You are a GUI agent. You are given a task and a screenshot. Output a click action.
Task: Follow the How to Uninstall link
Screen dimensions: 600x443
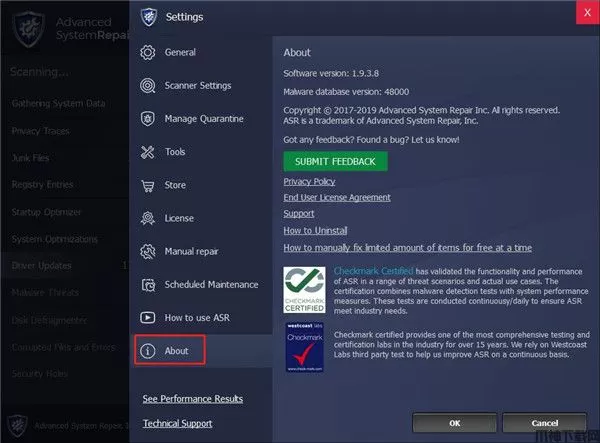click(315, 231)
